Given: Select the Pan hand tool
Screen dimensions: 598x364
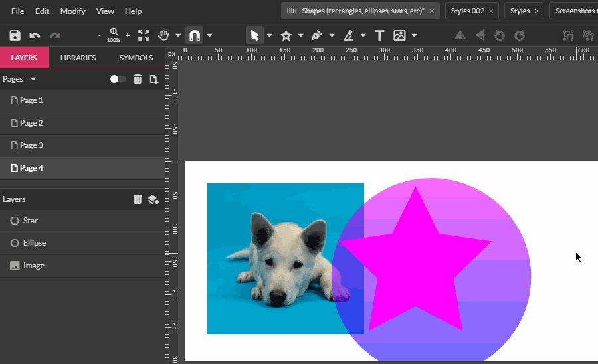Looking at the screenshot, I should click(x=163, y=35).
